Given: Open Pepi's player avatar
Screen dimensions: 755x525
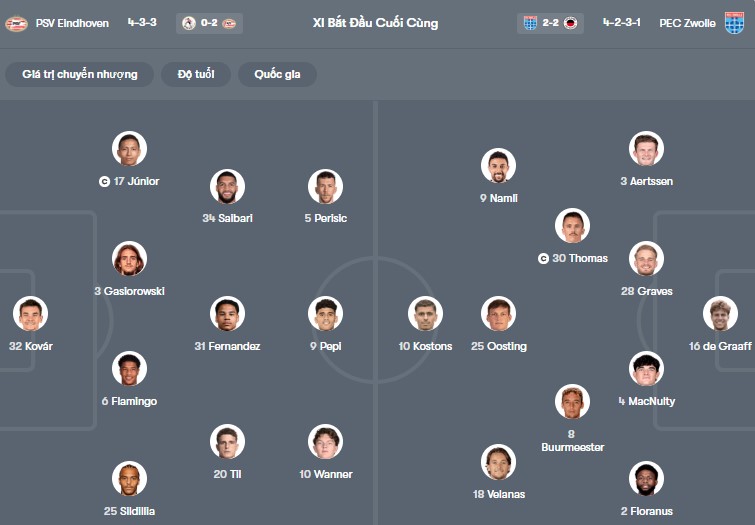Looking at the screenshot, I should [325, 314].
